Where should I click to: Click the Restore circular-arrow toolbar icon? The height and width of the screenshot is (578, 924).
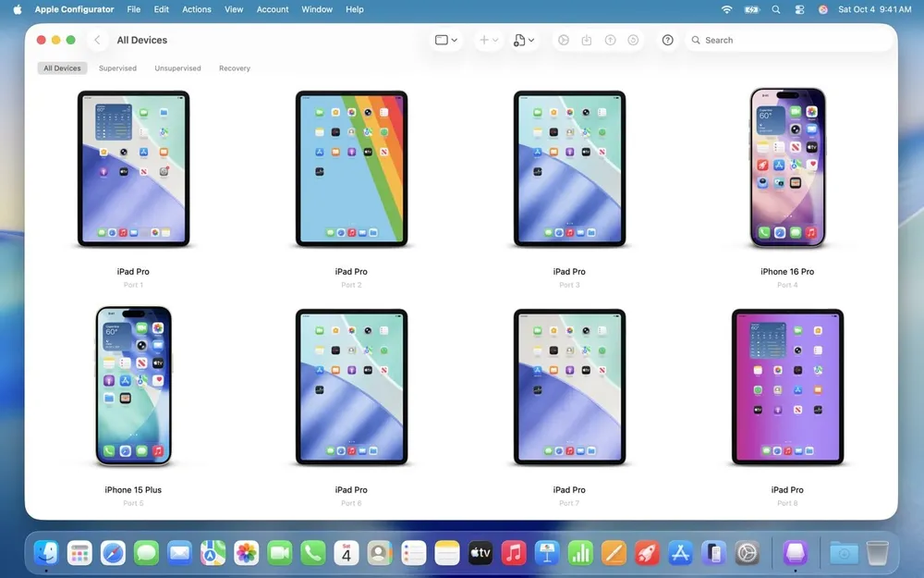point(634,40)
